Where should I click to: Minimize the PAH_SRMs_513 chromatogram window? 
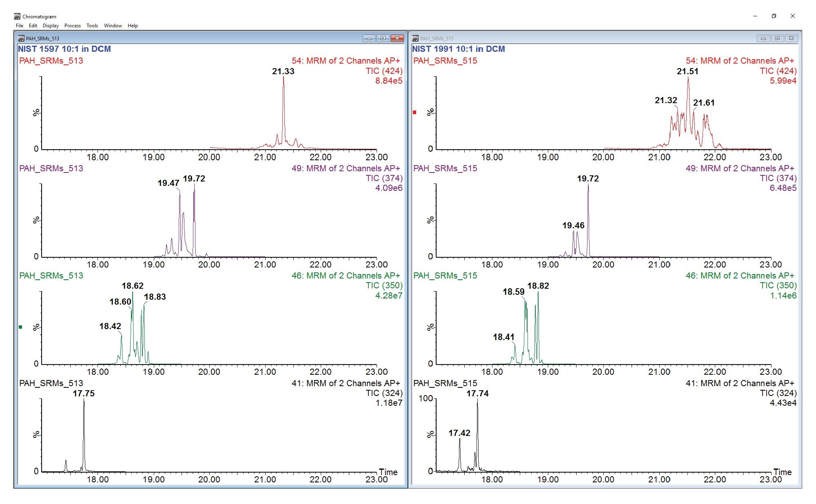[370, 38]
